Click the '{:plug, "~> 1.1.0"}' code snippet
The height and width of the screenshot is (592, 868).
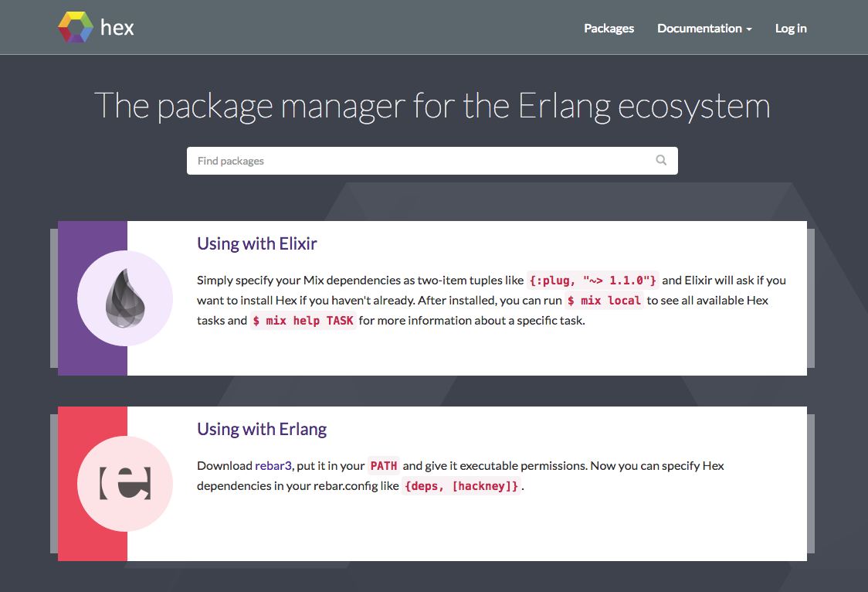[x=592, y=281]
